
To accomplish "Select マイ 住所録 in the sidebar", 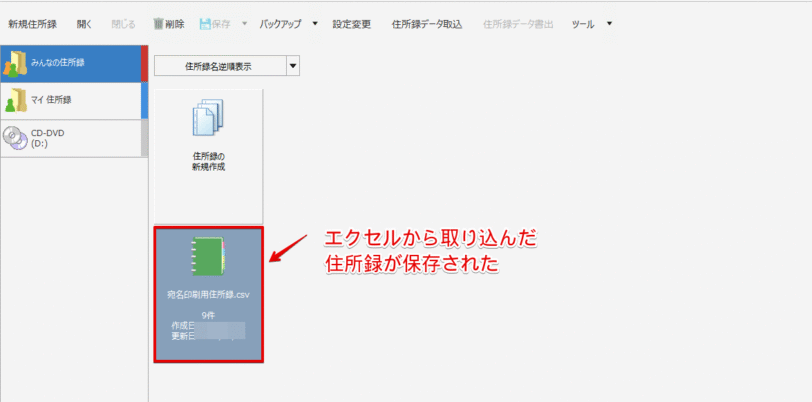I will click(74, 100).
